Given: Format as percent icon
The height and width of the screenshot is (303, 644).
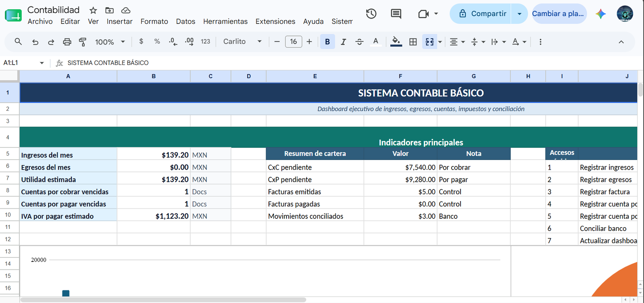Looking at the screenshot, I should (157, 42).
